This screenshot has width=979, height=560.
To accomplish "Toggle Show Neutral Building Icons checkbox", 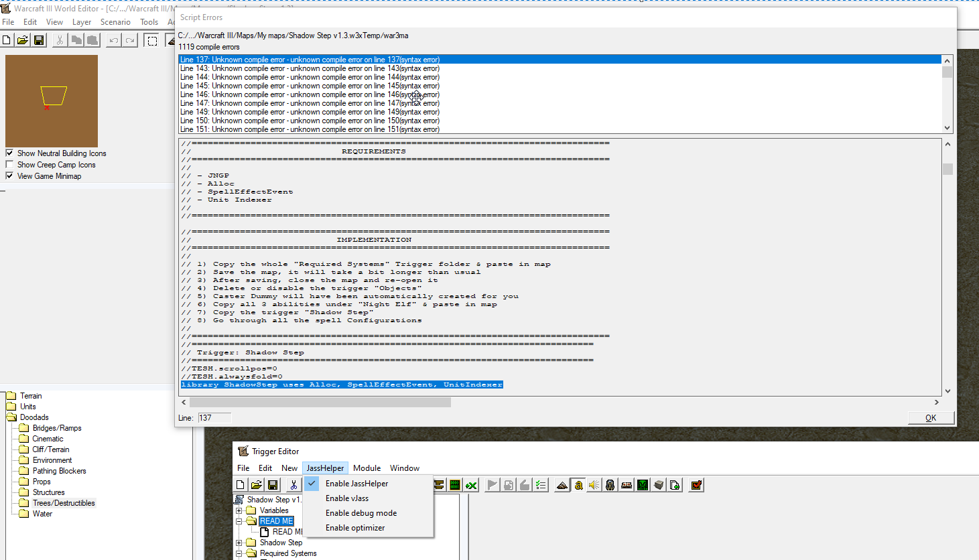I will [x=9, y=153].
